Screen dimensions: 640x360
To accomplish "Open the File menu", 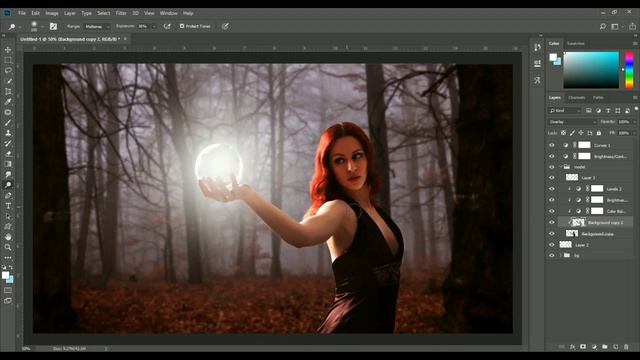I will pos(22,13).
